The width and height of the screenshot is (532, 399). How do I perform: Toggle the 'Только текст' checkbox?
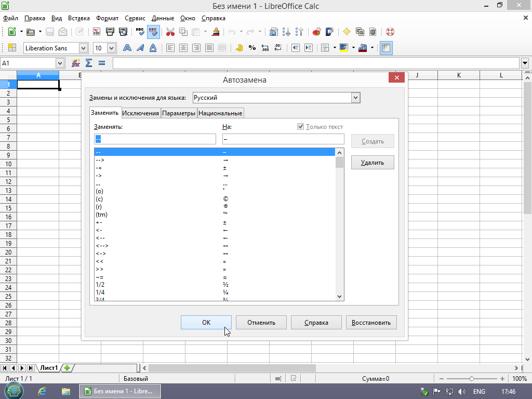point(300,127)
